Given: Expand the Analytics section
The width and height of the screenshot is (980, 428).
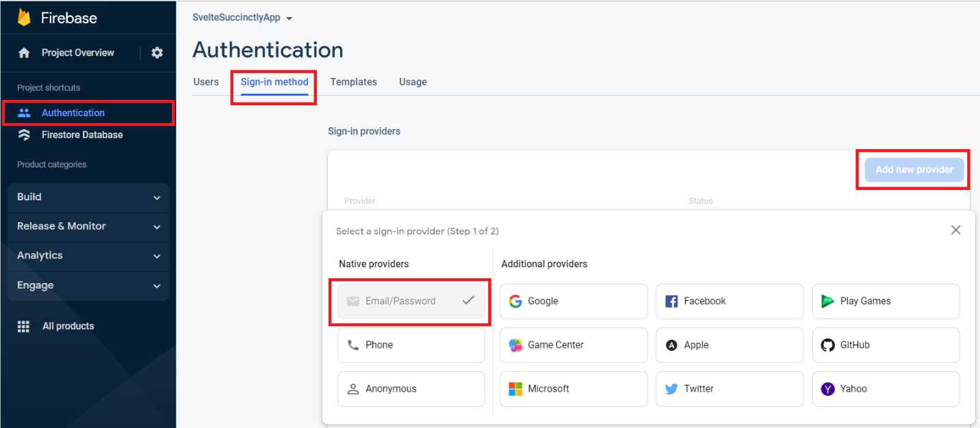Looking at the screenshot, I should point(88,255).
